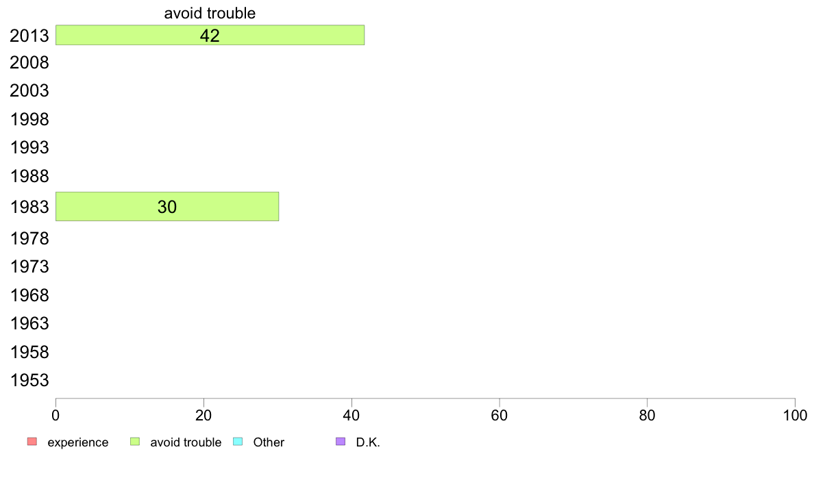The width and height of the screenshot is (814, 504).
Task: Click the 0 tick on x-axis
Action: pyautogui.click(x=56, y=415)
